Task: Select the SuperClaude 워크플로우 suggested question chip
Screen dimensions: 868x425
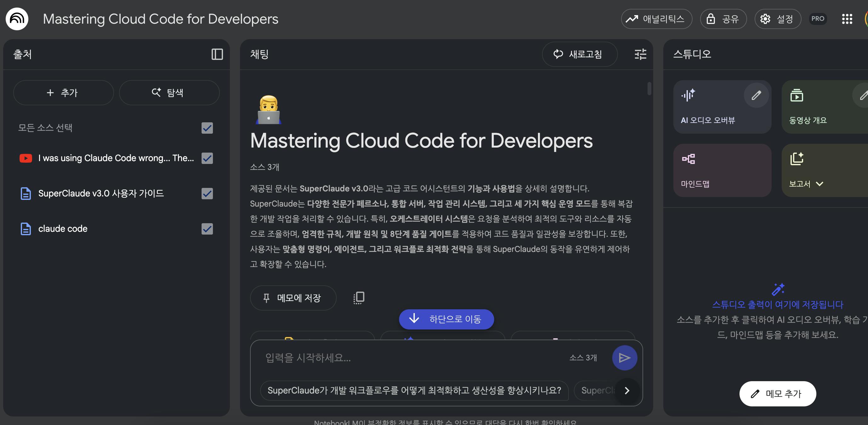Action: coord(414,391)
